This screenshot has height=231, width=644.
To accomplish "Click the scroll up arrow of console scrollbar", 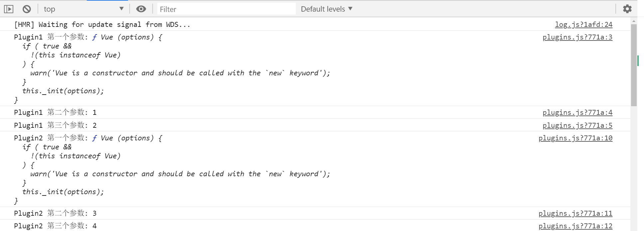I will [634, 21].
